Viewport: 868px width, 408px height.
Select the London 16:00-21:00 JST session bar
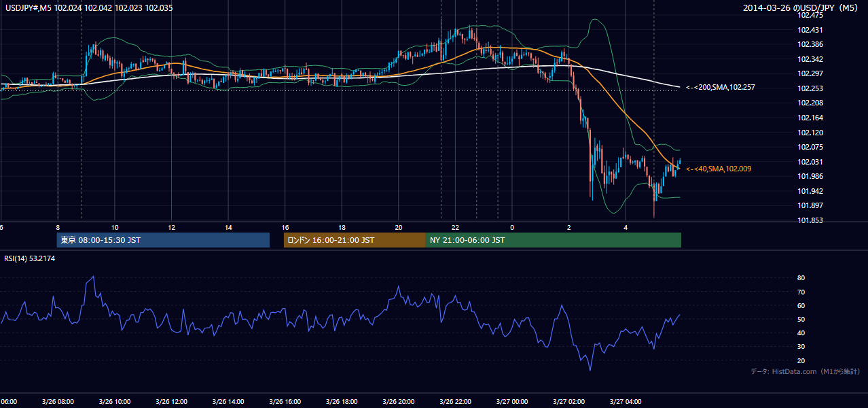(355, 240)
